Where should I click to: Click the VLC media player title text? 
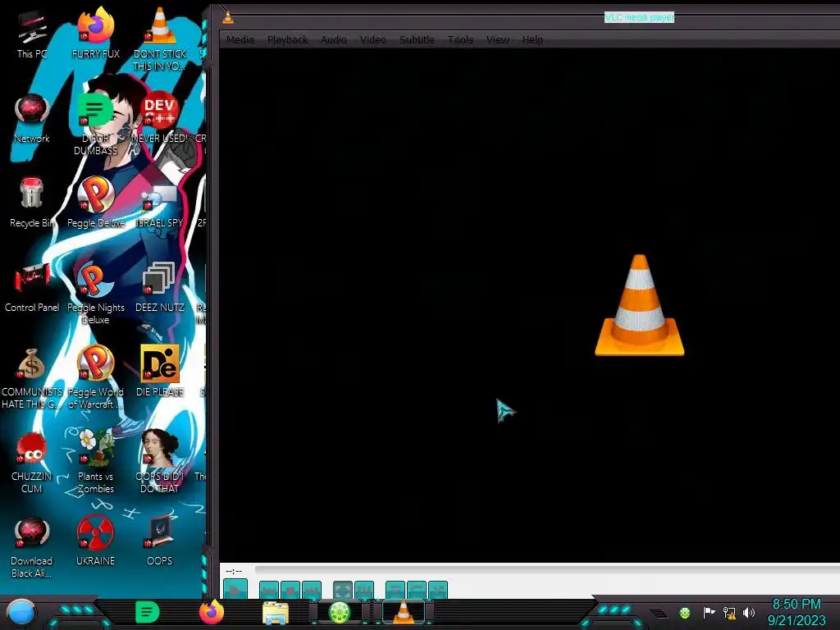pyautogui.click(x=639, y=17)
